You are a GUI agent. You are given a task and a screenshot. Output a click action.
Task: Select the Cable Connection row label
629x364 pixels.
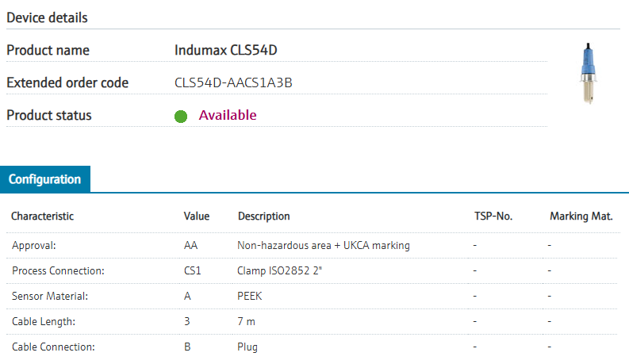(53, 347)
